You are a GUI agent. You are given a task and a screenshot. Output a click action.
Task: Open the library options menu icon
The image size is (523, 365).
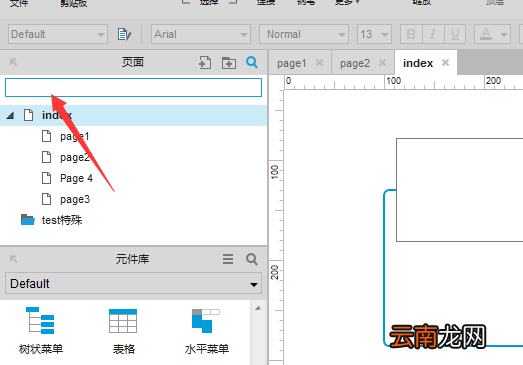pyautogui.click(x=228, y=259)
